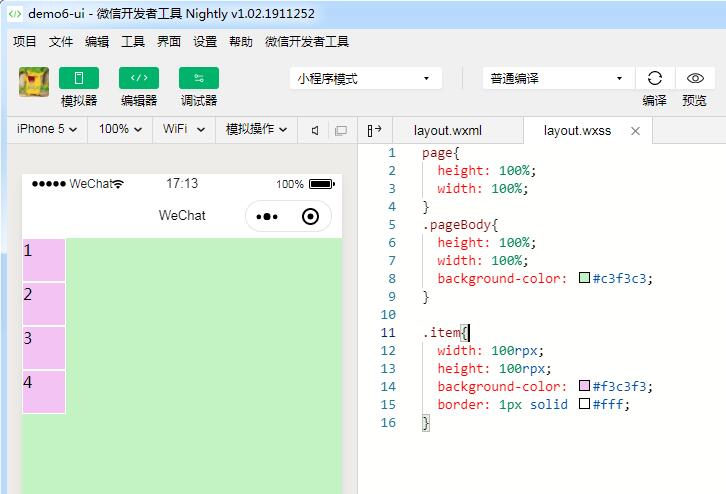Open the 编辑 menu
726x494 pixels.
click(x=97, y=42)
